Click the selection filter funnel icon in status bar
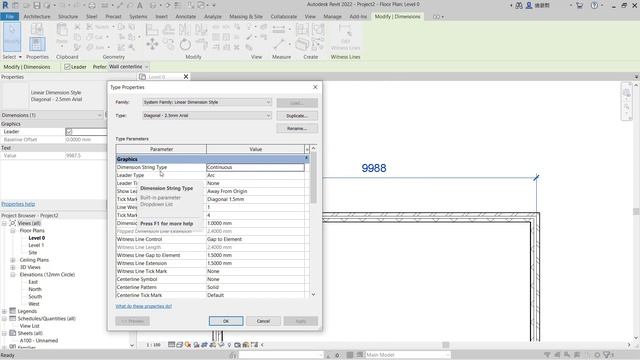Image resolution: width=640 pixels, height=360 pixels. tap(607, 355)
